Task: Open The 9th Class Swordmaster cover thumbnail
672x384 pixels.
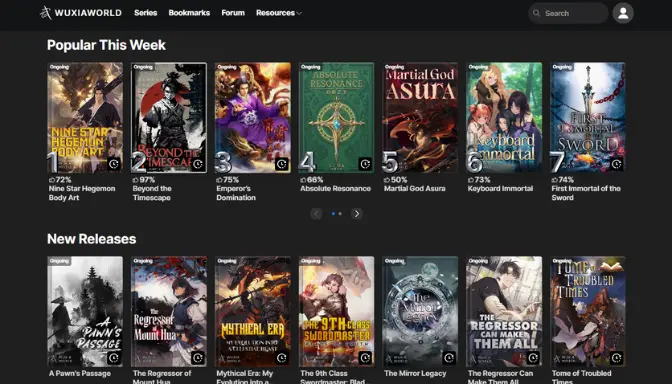Action: coord(336,311)
